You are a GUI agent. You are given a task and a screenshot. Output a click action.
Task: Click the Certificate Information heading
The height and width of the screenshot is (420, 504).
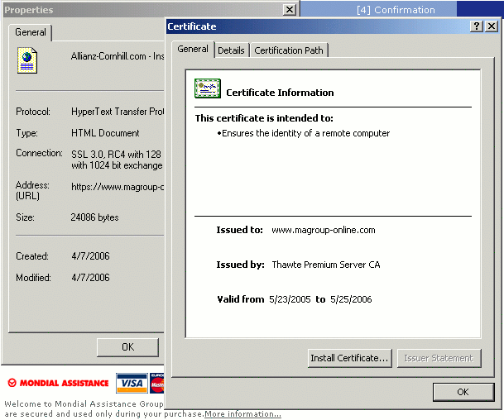pyautogui.click(x=280, y=93)
